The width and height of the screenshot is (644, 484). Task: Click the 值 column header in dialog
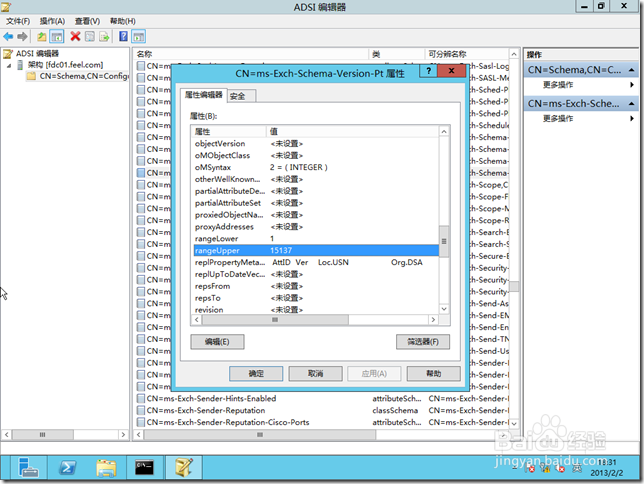353,131
